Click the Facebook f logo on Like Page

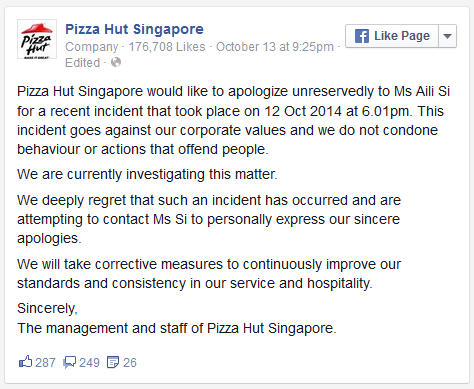[x=362, y=36]
